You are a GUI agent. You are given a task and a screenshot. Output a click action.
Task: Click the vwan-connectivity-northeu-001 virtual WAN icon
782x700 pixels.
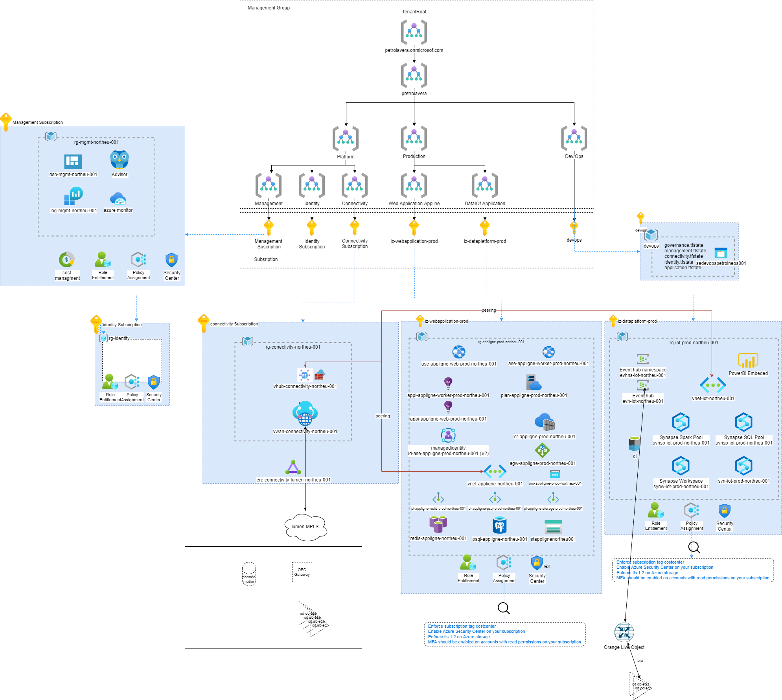[x=305, y=413]
